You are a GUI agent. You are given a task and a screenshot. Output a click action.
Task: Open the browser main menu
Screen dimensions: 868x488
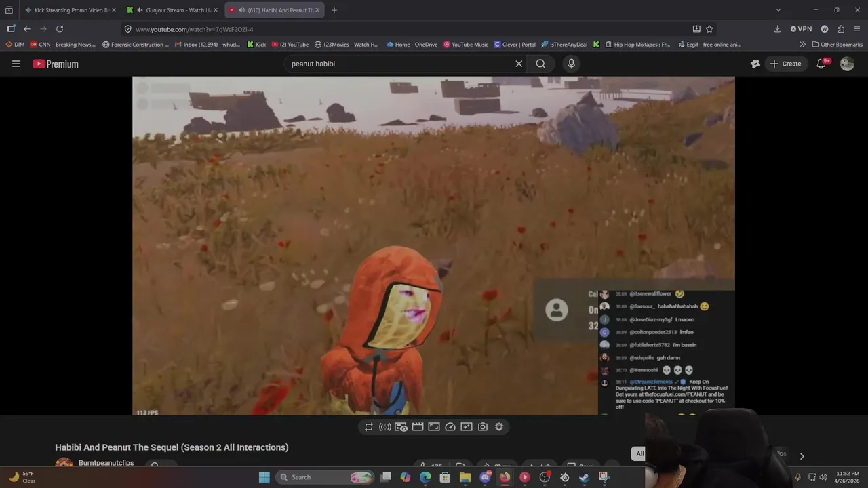857,29
